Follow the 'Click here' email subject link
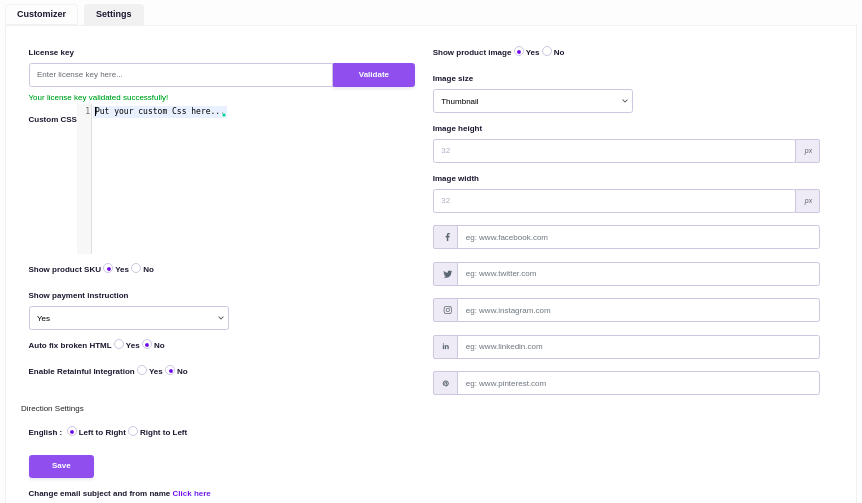 (191, 493)
